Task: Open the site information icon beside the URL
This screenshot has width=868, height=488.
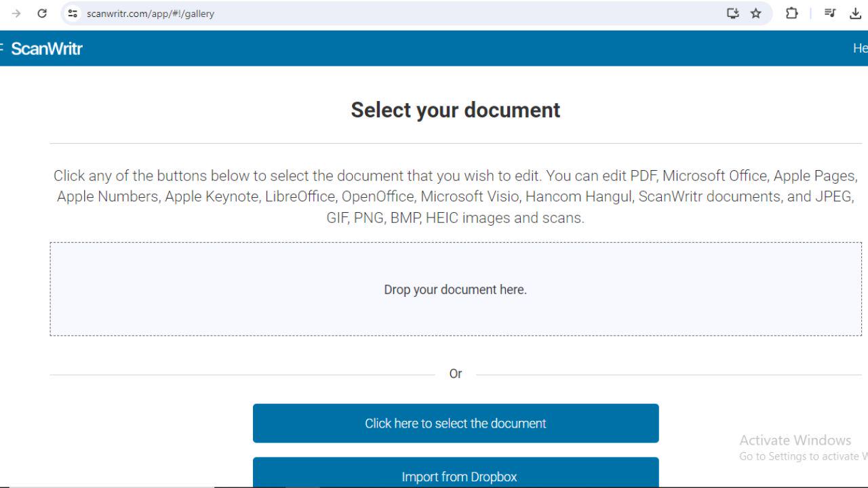Action: [73, 14]
